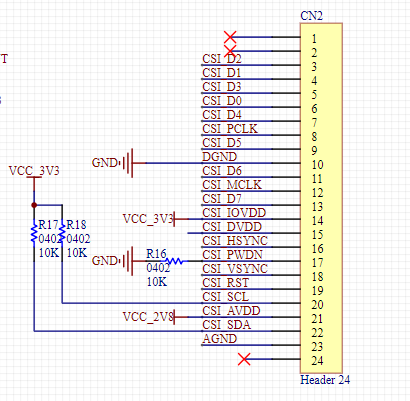Select the CSI_SCL net label

(x=225, y=297)
